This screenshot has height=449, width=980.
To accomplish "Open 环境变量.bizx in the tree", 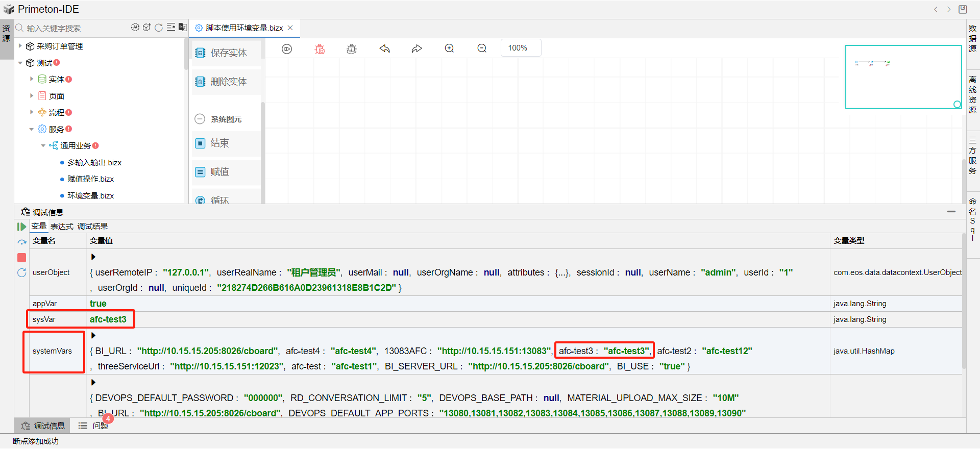I will (90, 196).
